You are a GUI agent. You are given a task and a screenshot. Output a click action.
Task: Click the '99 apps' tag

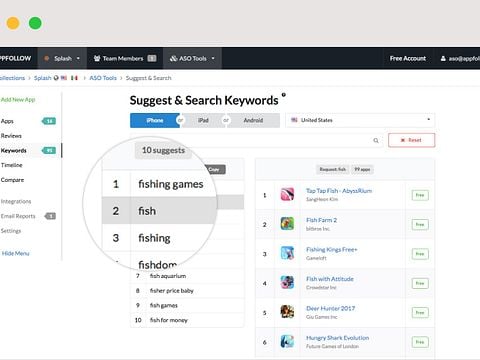[362, 170]
